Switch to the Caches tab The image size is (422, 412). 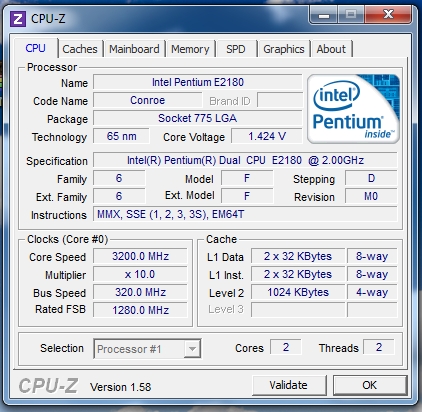(80, 49)
